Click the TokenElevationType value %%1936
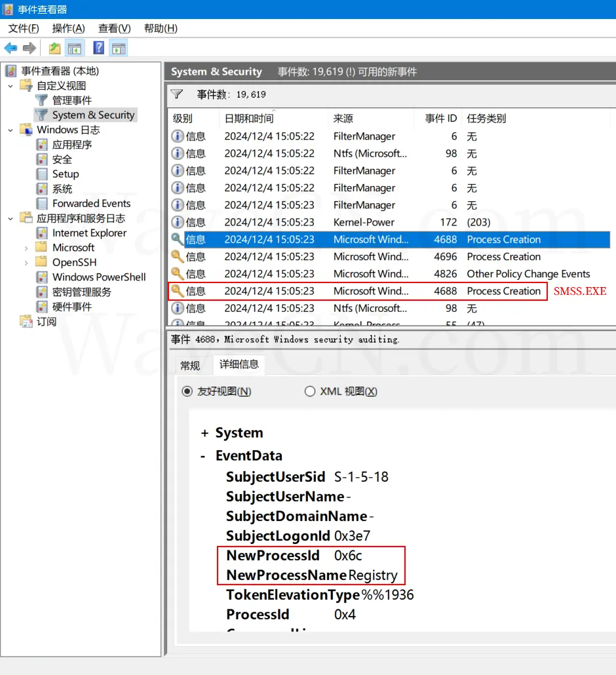The width and height of the screenshot is (616, 675). click(387, 595)
